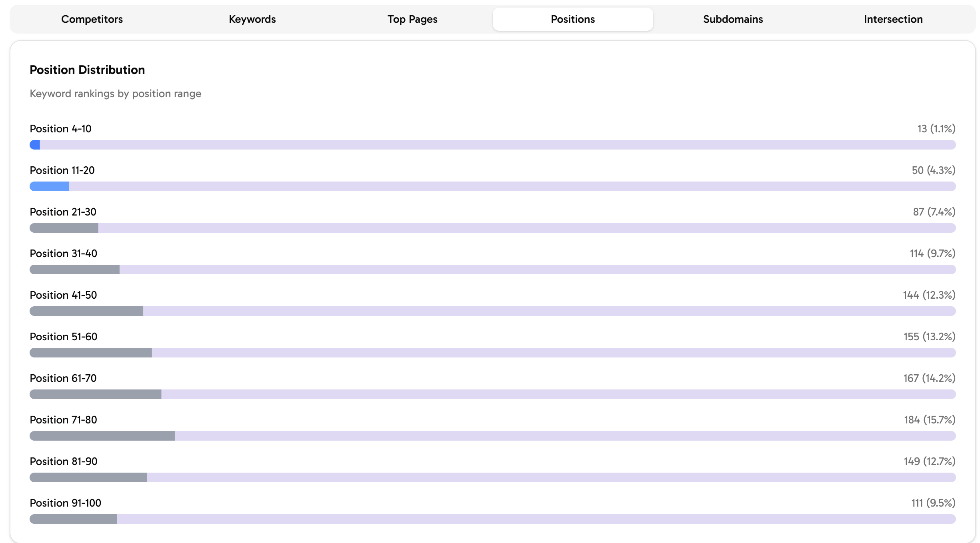Click the Position 31-40 distribution bar
Viewport: 980px width, 543px height.
[492, 270]
